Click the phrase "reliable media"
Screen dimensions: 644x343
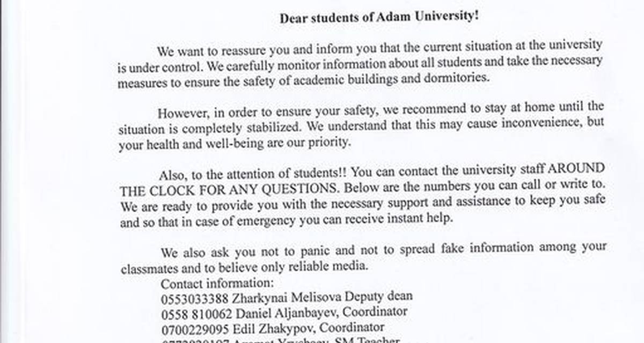pyautogui.click(x=333, y=265)
